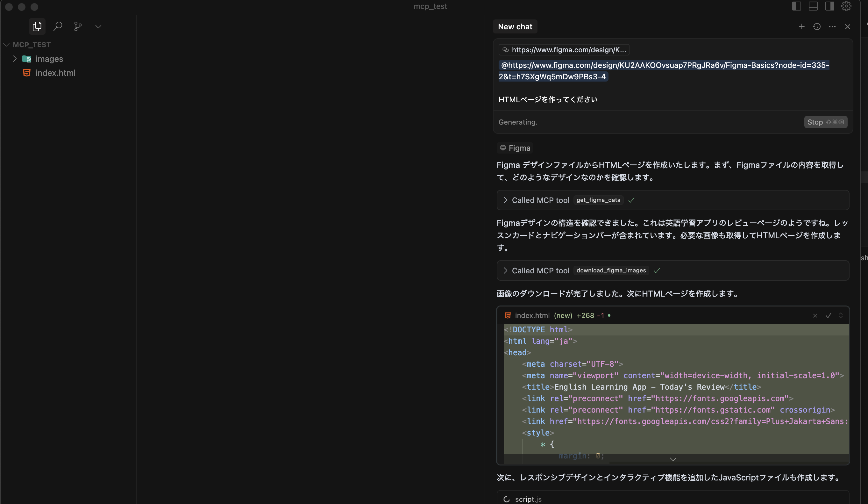Expand the get_figma_data MCP tool call
The height and width of the screenshot is (504, 868).
[x=505, y=200]
